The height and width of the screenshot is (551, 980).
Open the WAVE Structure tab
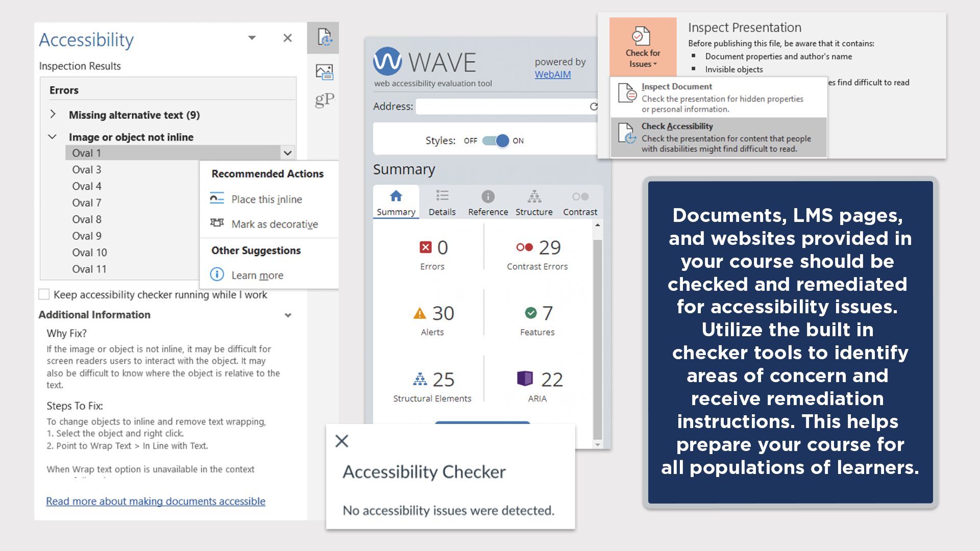click(534, 203)
